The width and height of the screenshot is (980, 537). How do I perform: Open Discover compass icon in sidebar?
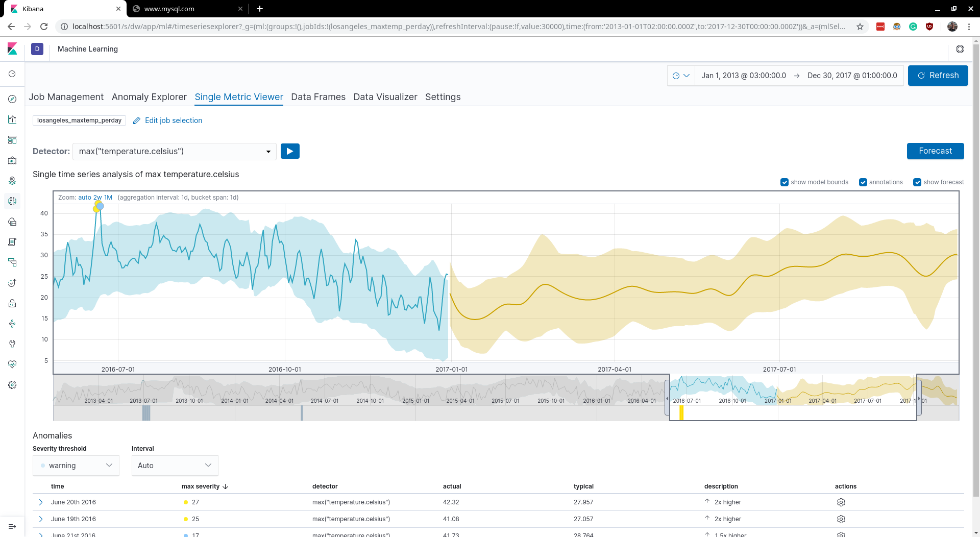click(x=12, y=99)
